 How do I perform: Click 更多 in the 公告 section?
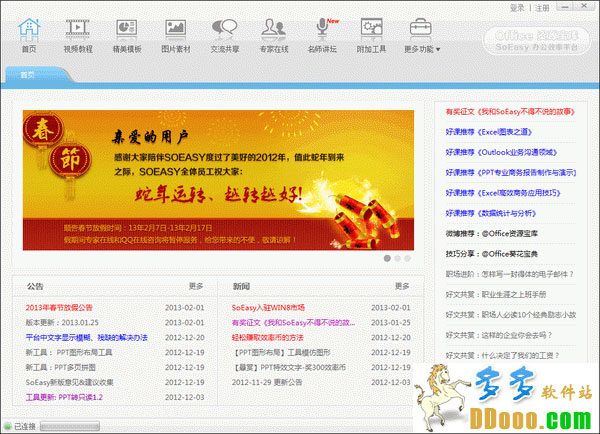click(196, 286)
